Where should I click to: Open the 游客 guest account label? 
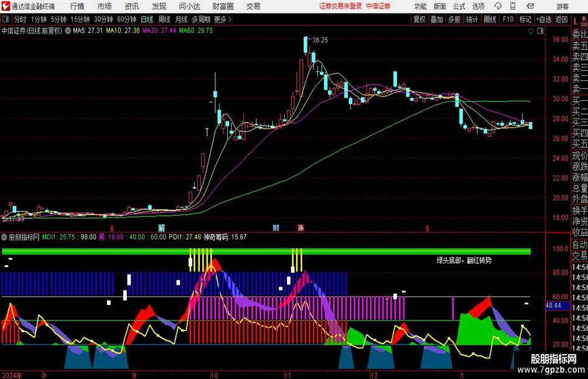pos(562,6)
